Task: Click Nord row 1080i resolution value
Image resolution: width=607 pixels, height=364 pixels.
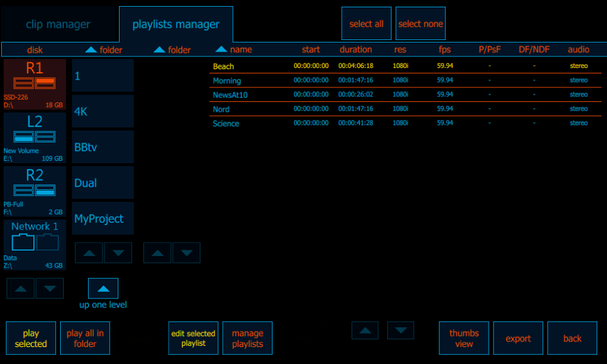Action: 400,109
